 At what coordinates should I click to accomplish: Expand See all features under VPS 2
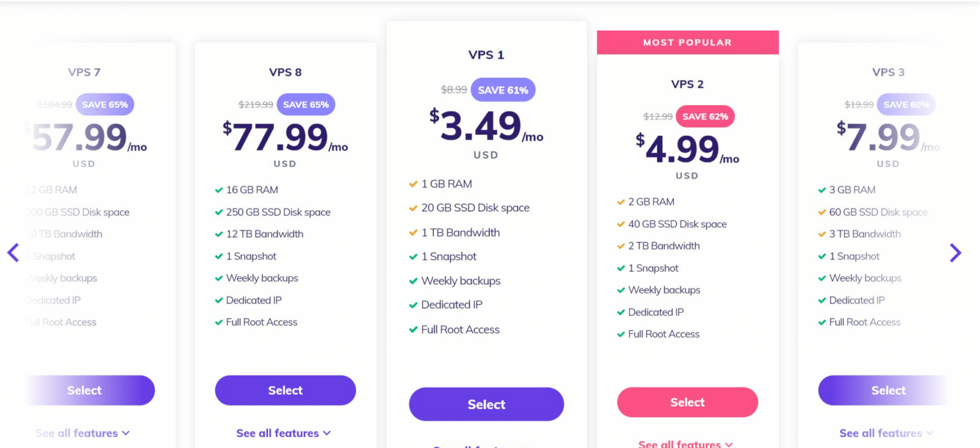[x=687, y=444]
